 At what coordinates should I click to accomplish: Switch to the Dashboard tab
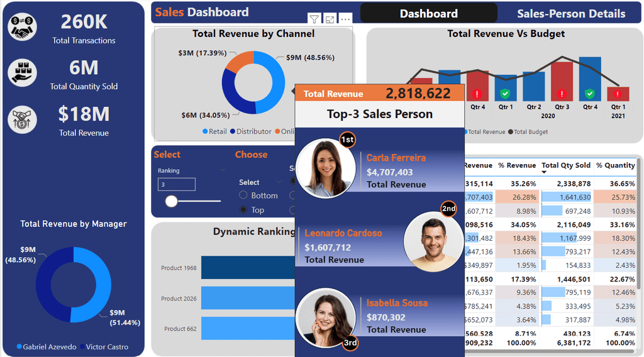(x=429, y=14)
